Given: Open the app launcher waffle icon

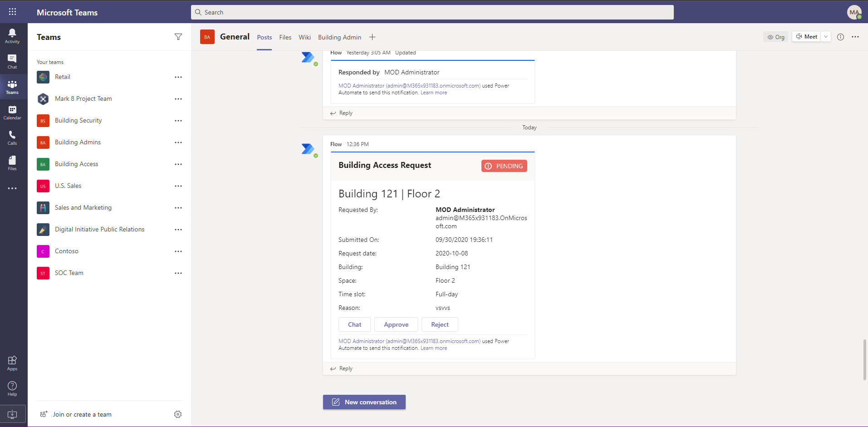Looking at the screenshot, I should pos(12,12).
